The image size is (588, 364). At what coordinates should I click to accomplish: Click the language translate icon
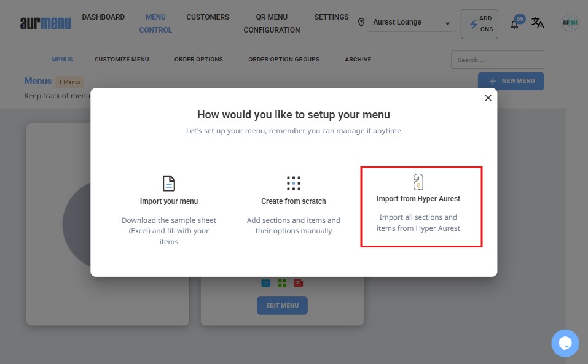click(538, 23)
